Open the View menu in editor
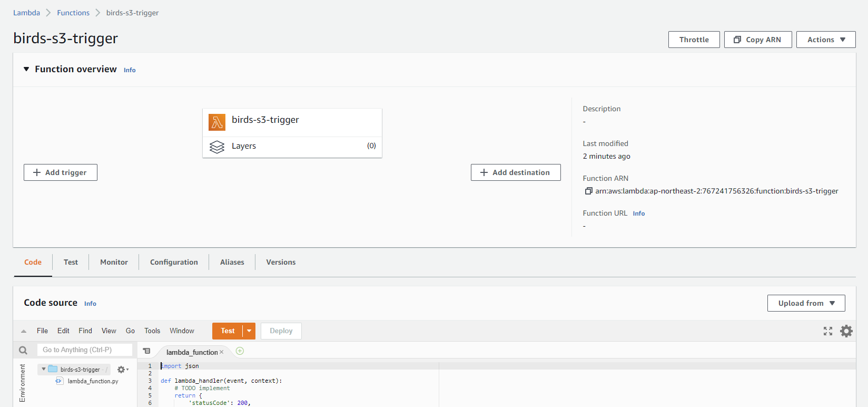868x407 pixels. [109, 331]
